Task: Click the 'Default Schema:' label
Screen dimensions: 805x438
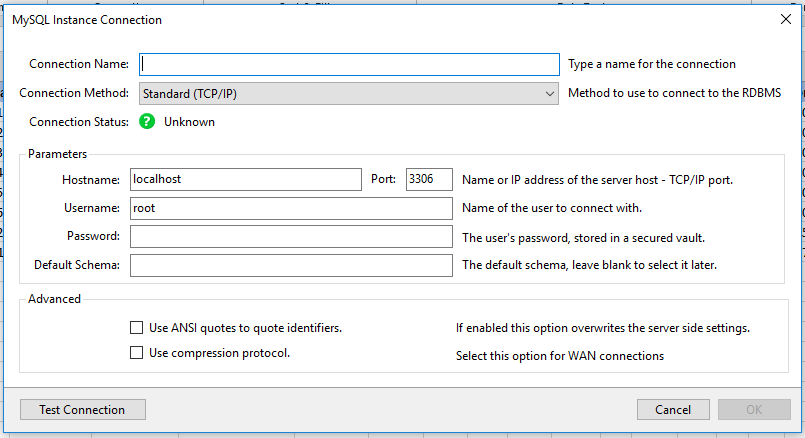Action: pyautogui.click(x=77, y=265)
